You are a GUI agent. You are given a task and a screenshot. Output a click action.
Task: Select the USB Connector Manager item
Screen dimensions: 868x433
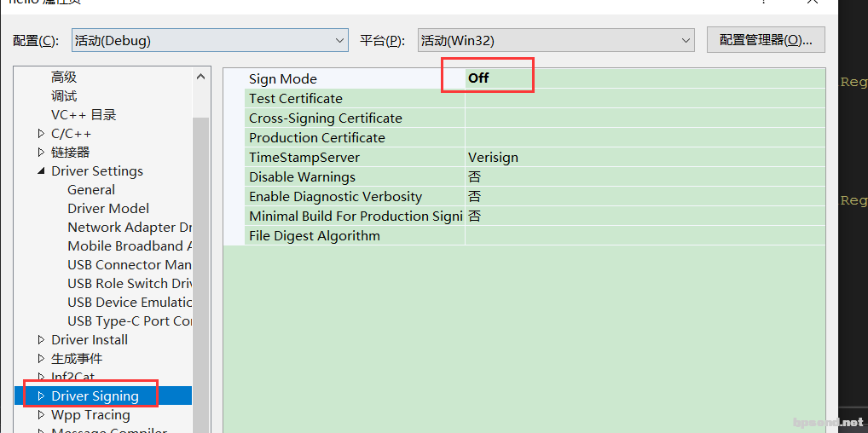tap(130, 265)
